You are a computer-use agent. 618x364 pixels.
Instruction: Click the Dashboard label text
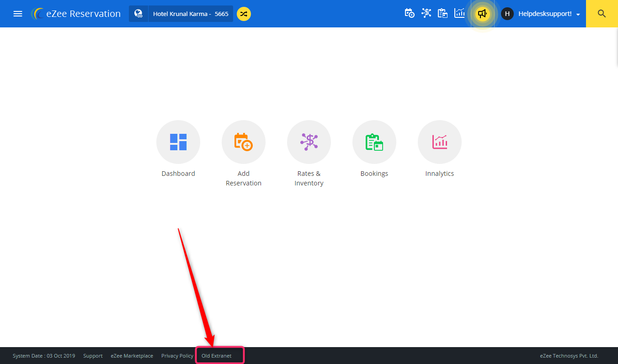[x=178, y=174]
